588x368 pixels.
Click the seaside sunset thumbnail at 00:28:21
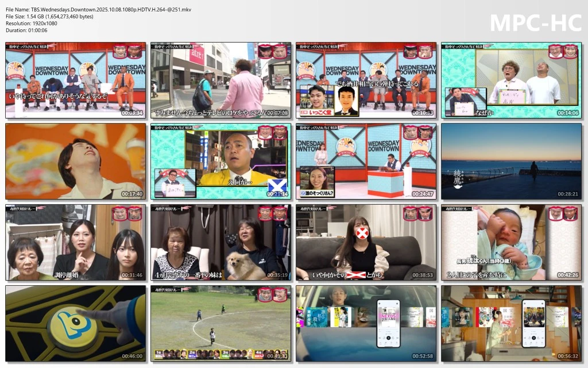(511, 162)
